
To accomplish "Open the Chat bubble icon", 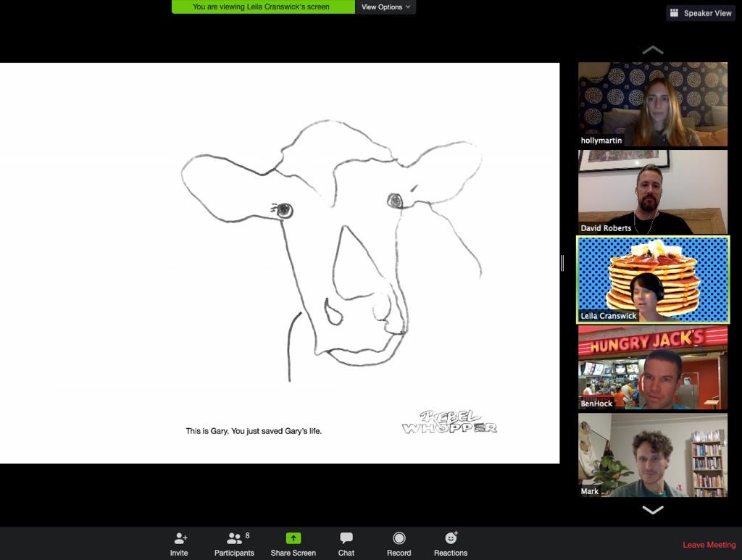I will 346,538.
